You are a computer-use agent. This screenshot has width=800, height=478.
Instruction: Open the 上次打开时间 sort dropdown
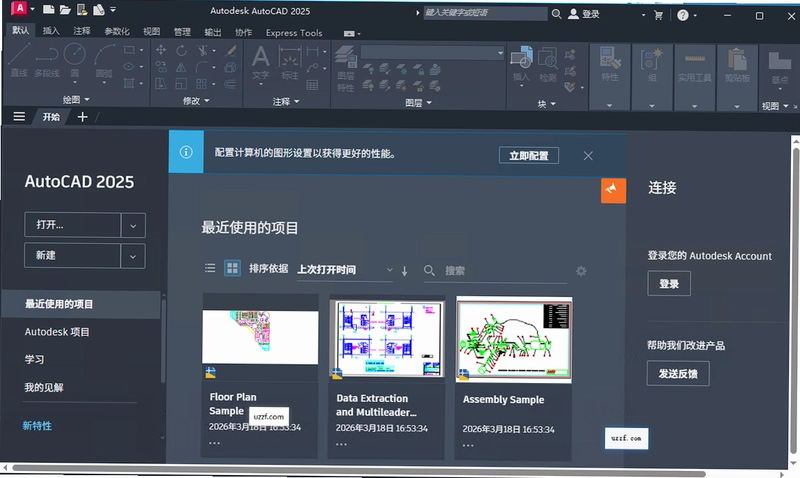coord(345,270)
